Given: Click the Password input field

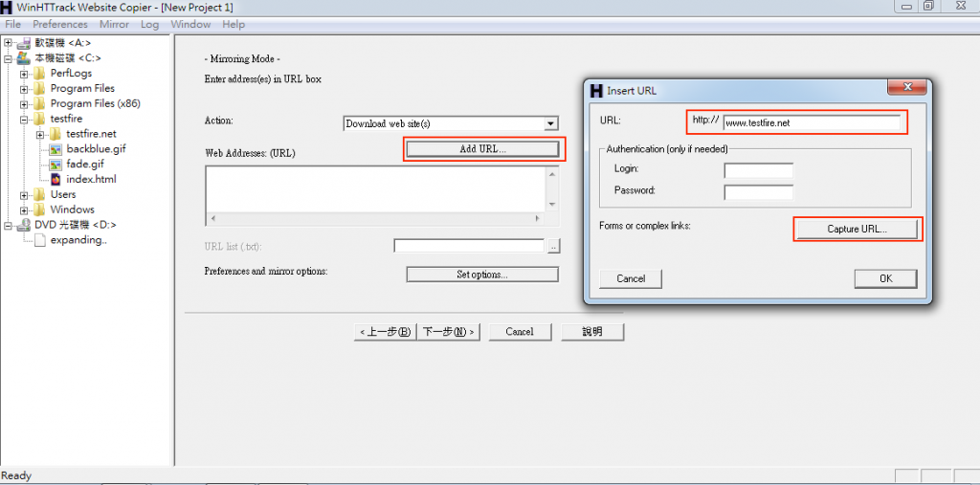Looking at the screenshot, I should (x=758, y=191).
